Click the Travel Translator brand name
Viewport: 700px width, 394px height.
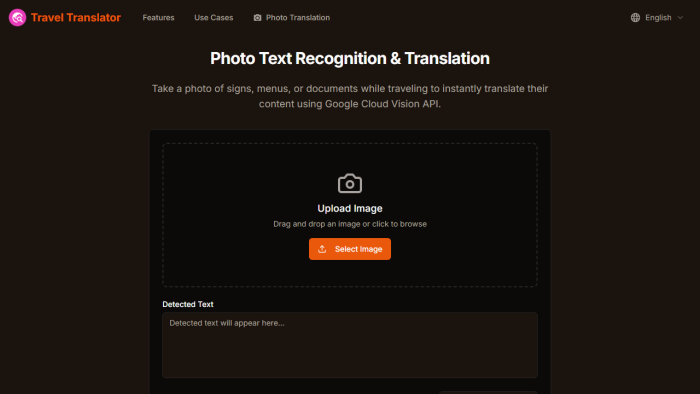pos(76,17)
